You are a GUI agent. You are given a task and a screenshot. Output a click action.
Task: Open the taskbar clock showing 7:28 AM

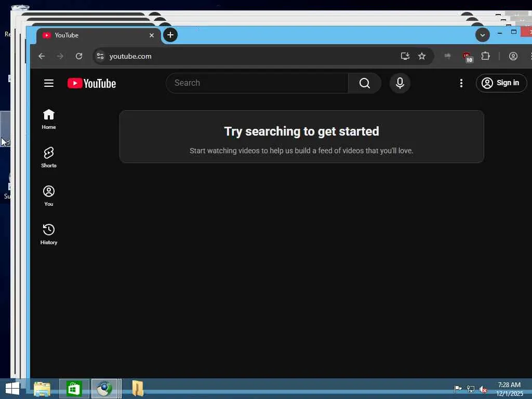coord(509,389)
